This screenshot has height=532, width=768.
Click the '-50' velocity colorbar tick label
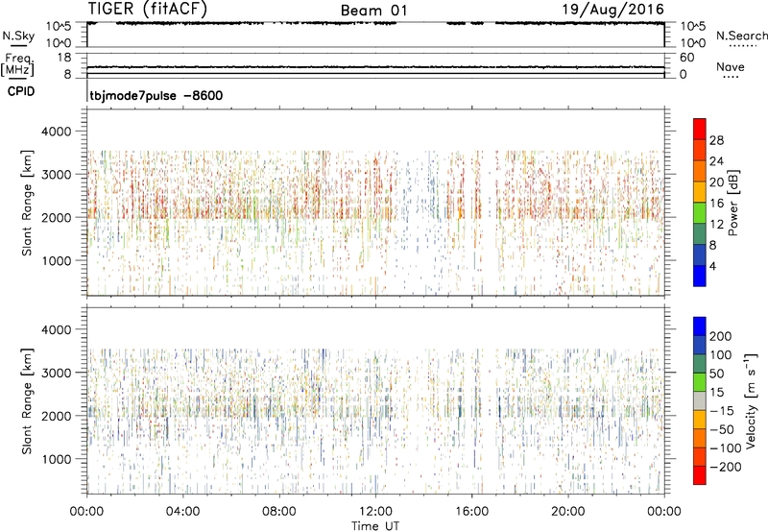(722, 429)
